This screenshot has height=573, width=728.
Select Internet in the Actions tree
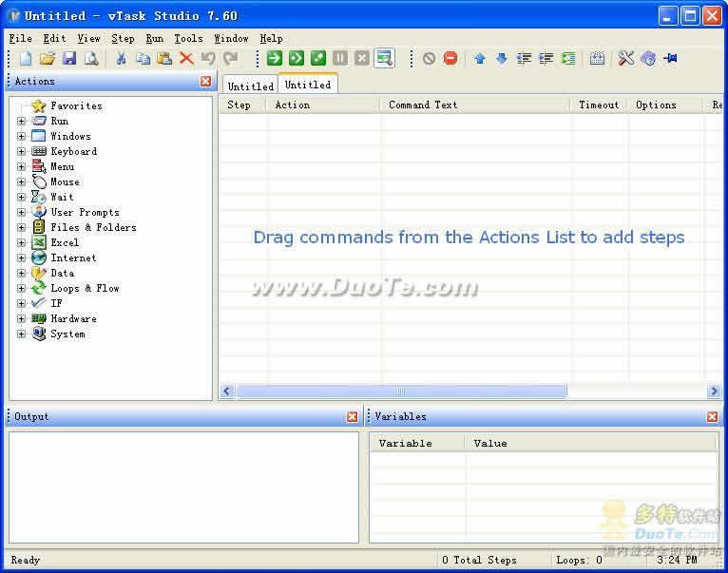tap(73, 258)
